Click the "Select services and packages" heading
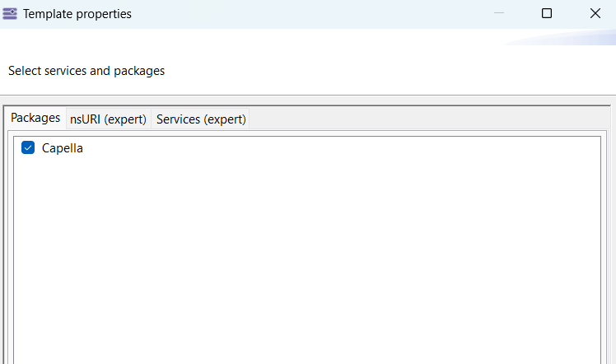Image resolution: width=616 pixels, height=364 pixels. coord(86,71)
